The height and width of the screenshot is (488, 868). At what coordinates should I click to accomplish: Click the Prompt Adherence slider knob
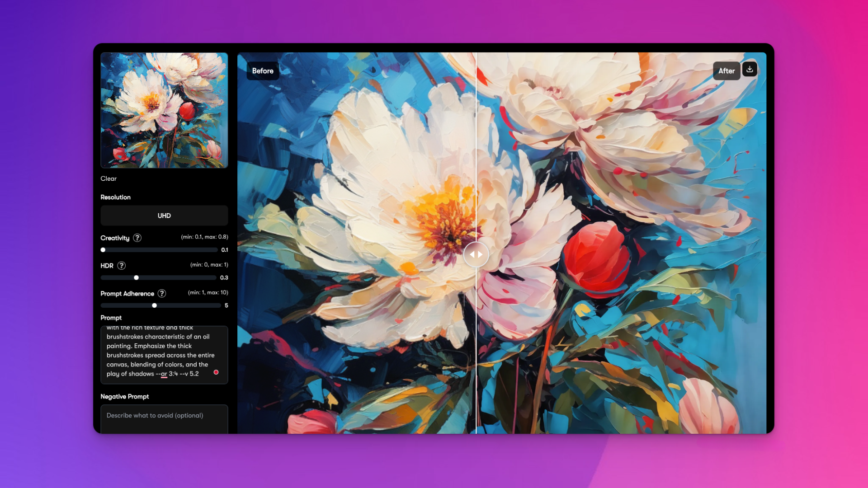pos(155,305)
